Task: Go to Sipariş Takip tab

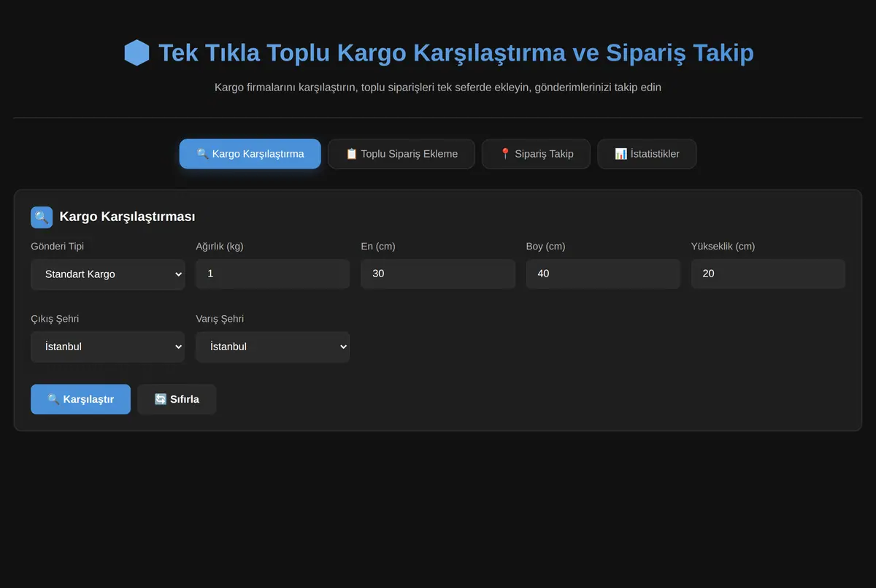Action: (x=536, y=154)
